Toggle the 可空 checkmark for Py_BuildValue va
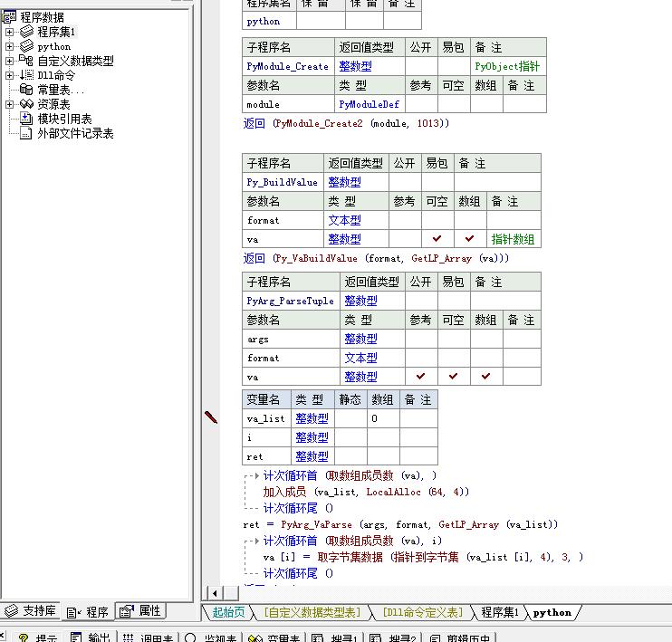The width and height of the screenshot is (672, 642). [437, 238]
